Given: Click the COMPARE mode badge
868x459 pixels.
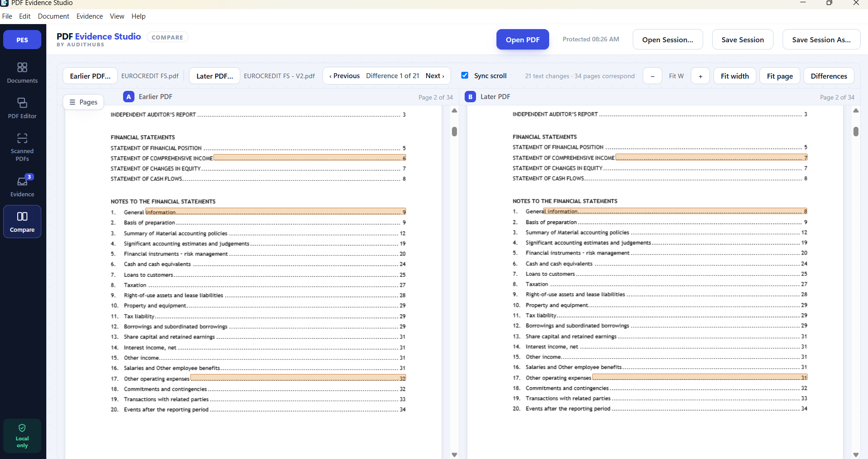Looking at the screenshot, I should pos(168,37).
